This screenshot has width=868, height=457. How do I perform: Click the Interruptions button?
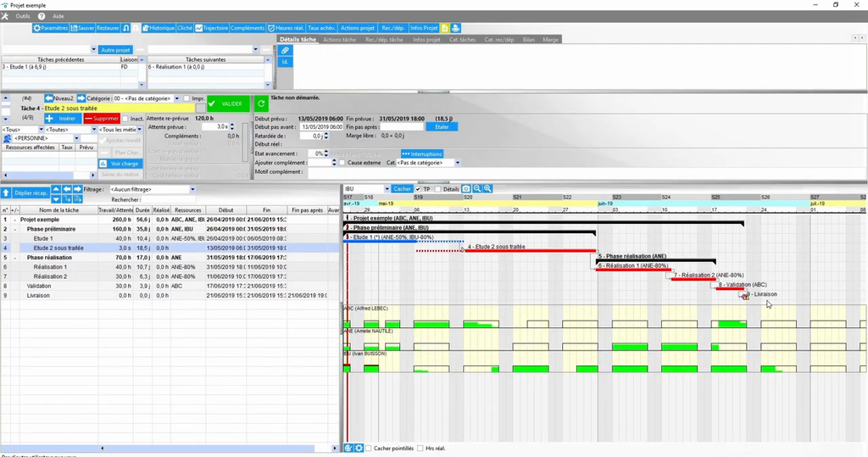coord(422,154)
